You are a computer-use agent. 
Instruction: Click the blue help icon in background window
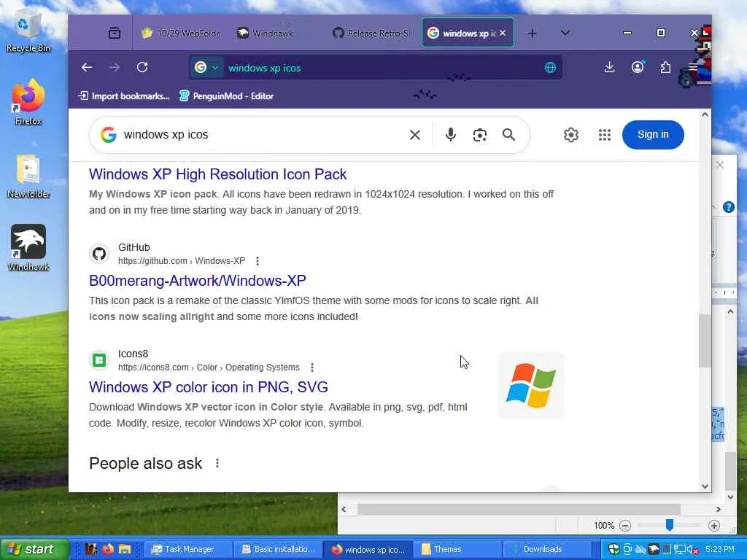[x=729, y=207]
